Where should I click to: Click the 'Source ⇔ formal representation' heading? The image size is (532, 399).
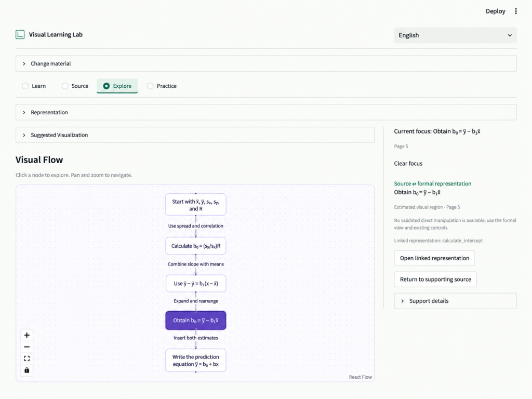click(x=433, y=183)
